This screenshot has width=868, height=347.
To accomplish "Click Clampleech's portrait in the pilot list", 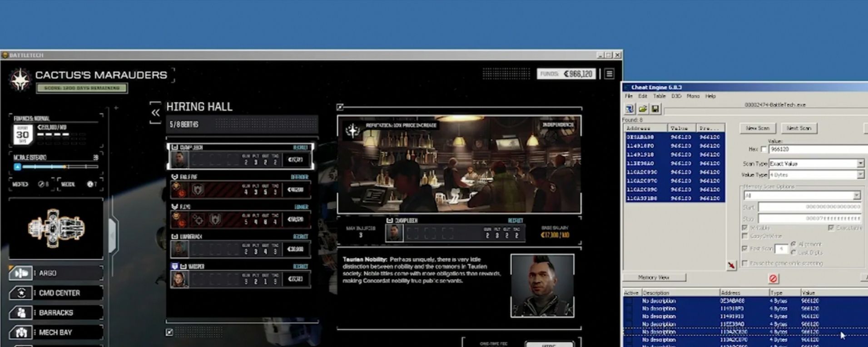I will [179, 159].
